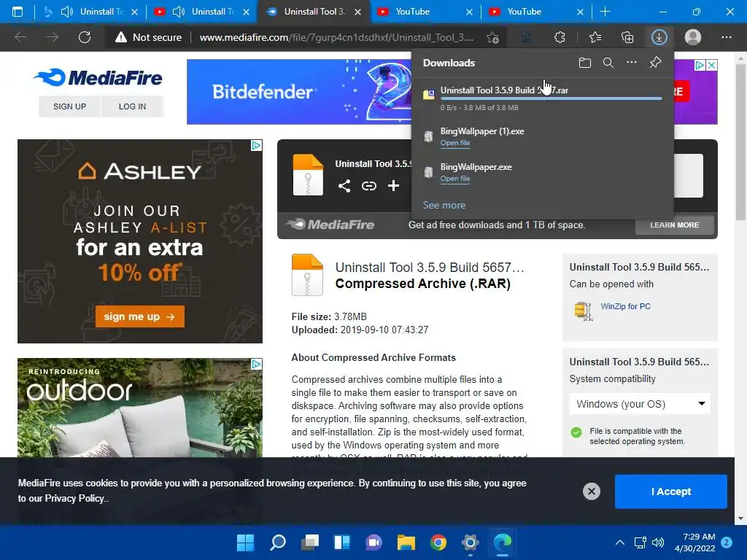Go forward using the browser forward arrow
The height and width of the screenshot is (560, 747).
52,37
